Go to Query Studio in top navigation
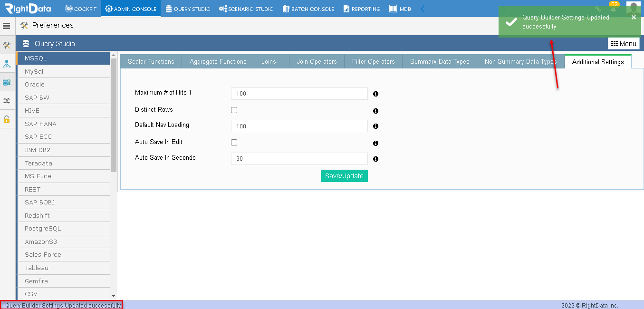The image size is (644, 309). click(x=188, y=9)
